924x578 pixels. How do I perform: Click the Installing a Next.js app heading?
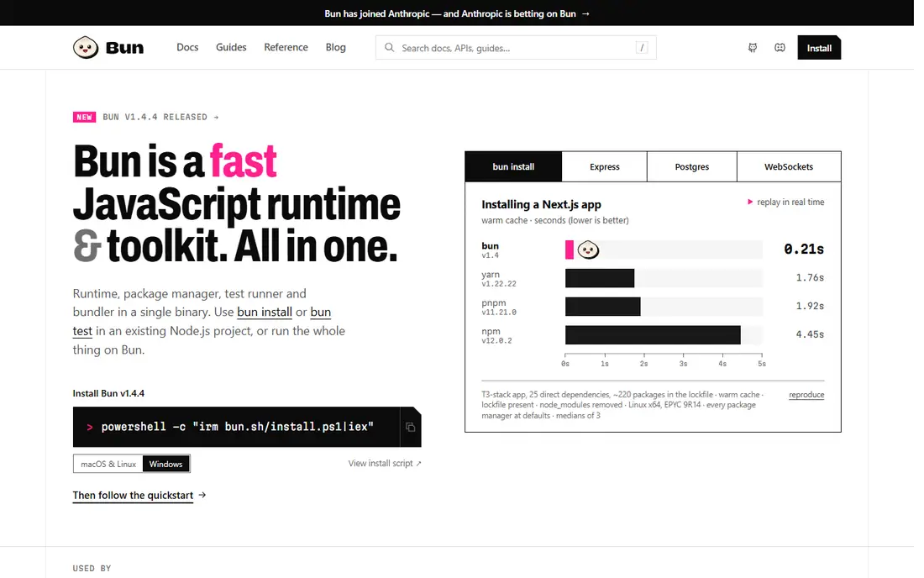coord(541,204)
